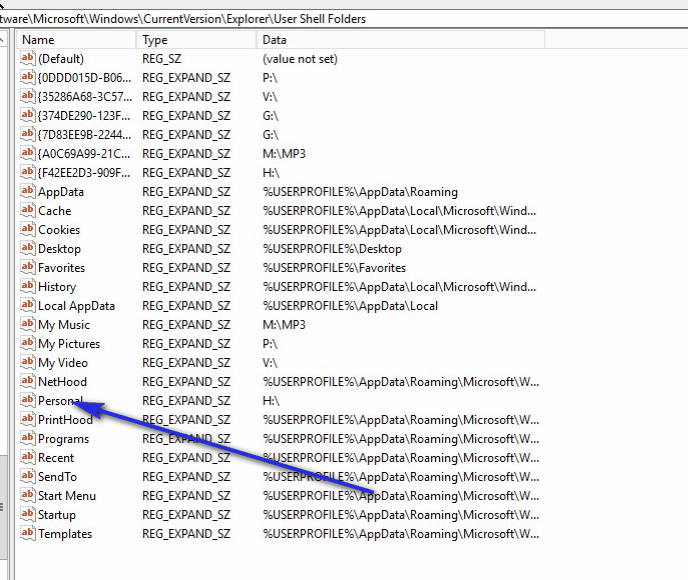Select the My Video value name
Screen dimensions: 688x580
[63, 363]
